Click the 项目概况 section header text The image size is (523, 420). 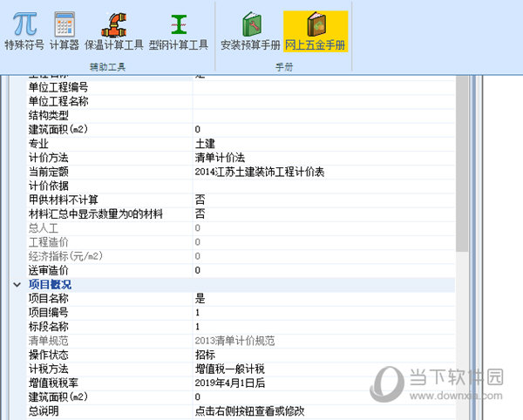[50, 285]
